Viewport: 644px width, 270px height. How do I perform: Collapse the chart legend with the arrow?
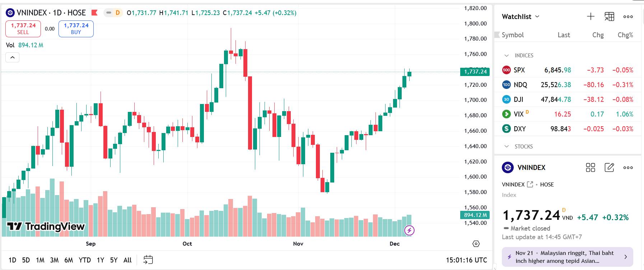[12, 57]
